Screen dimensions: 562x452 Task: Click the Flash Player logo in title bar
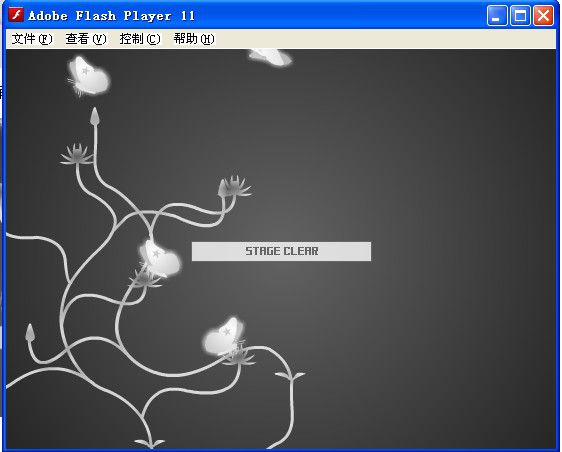[16, 15]
